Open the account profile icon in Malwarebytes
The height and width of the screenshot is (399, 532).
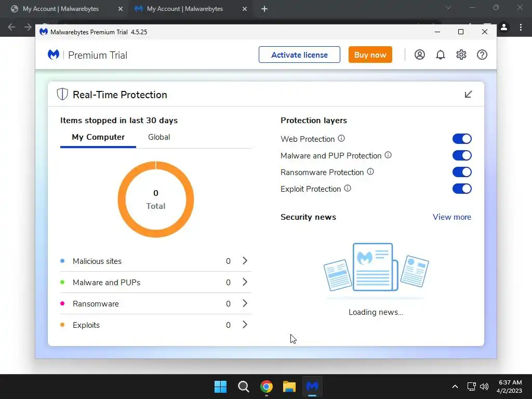pyautogui.click(x=420, y=55)
